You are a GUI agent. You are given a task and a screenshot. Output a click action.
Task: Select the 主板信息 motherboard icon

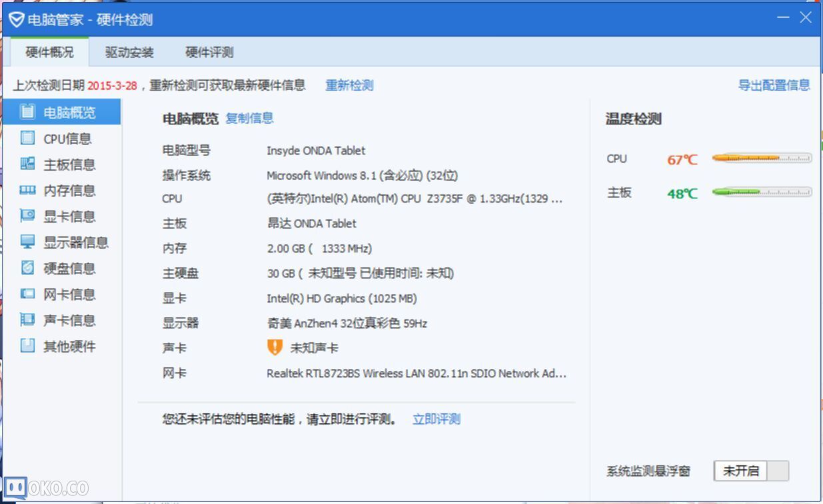coord(27,164)
